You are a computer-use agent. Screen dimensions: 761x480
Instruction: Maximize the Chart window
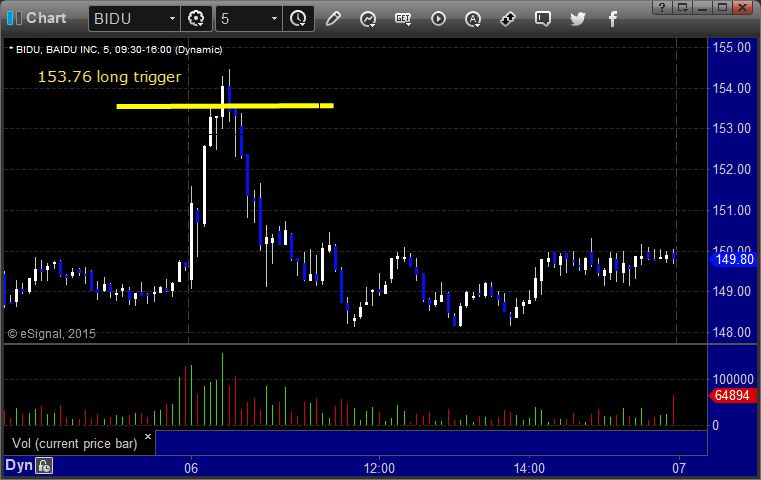click(x=722, y=7)
